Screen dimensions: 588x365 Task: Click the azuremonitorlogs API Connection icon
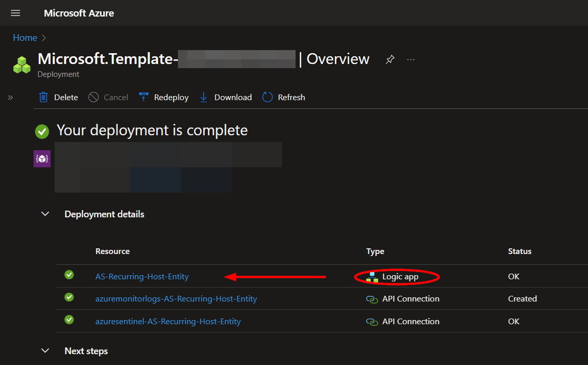pos(372,299)
